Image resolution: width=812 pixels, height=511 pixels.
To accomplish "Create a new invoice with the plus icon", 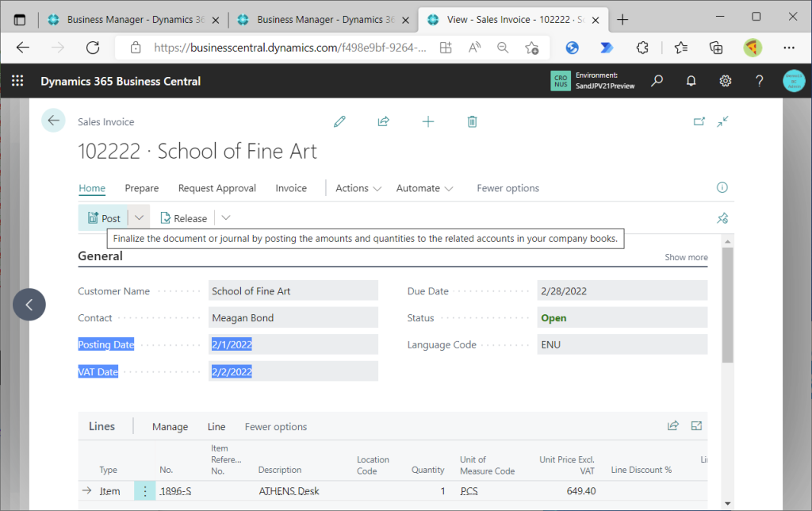I will point(428,121).
